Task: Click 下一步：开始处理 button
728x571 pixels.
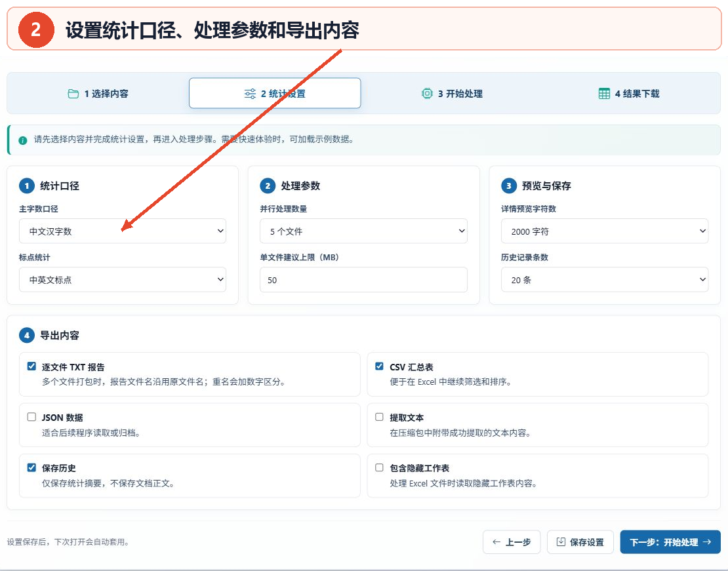Action: coord(670,541)
